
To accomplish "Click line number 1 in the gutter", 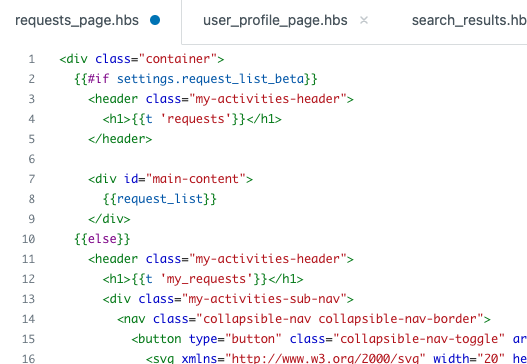I will (32, 59).
